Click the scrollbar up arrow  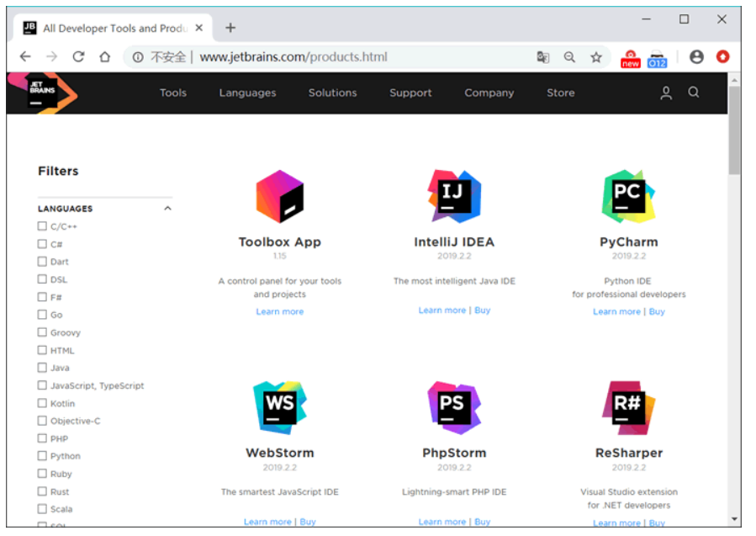point(734,80)
